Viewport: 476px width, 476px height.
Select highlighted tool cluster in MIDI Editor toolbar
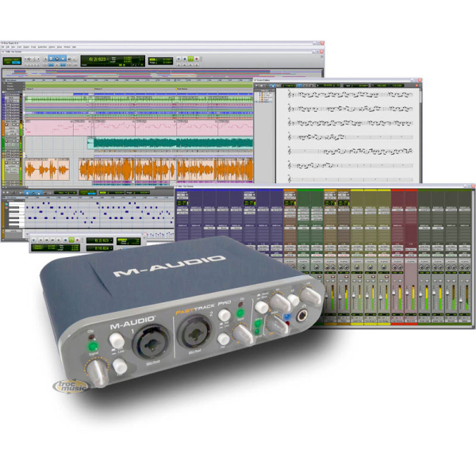[33, 193]
